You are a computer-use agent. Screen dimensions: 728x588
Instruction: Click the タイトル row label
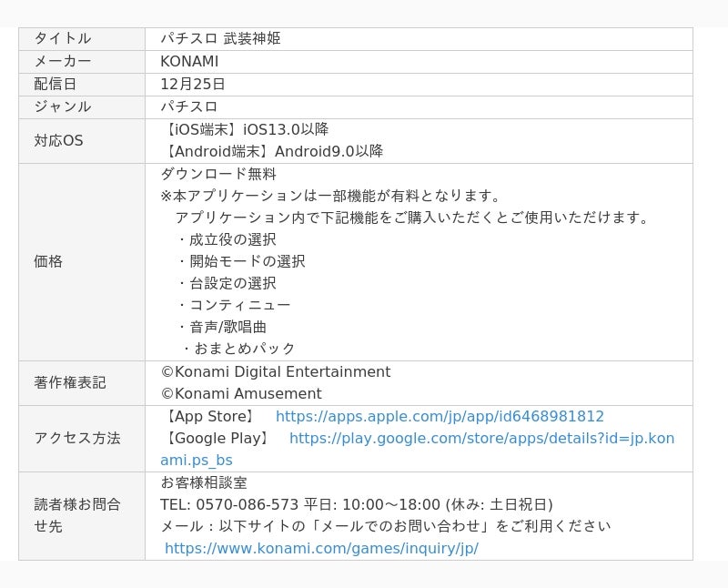click(63, 38)
